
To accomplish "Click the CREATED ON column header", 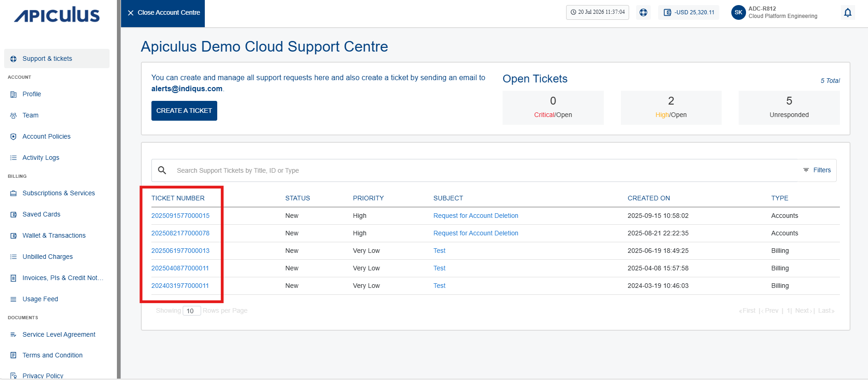I will pos(649,199).
